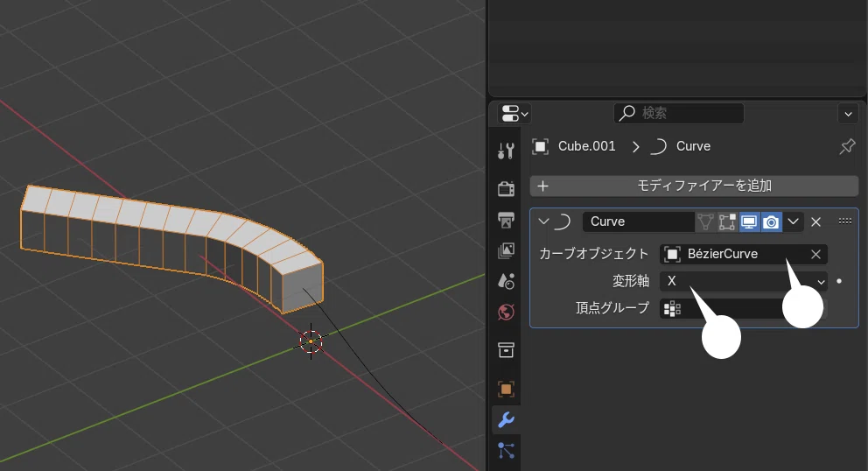Select the Modifiers wrench tab
Viewport: 868px width, 471px height.
point(506,420)
